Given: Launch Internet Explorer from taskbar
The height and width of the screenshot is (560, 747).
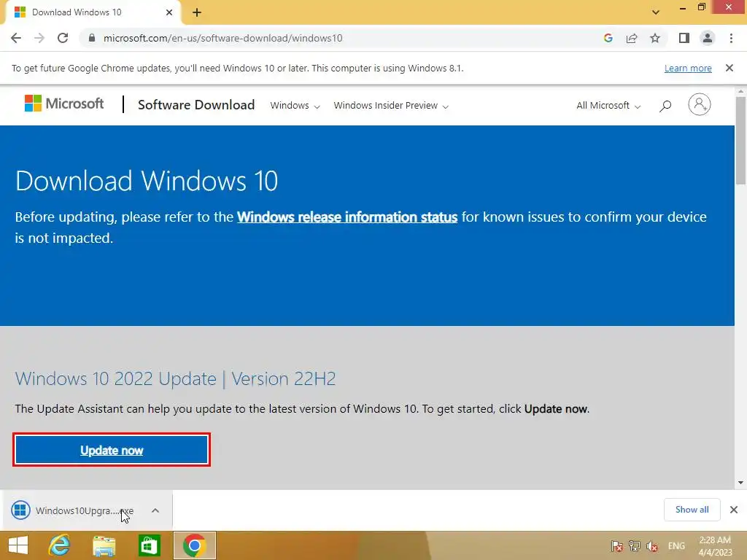Looking at the screenshot, I should coord(59,545).
